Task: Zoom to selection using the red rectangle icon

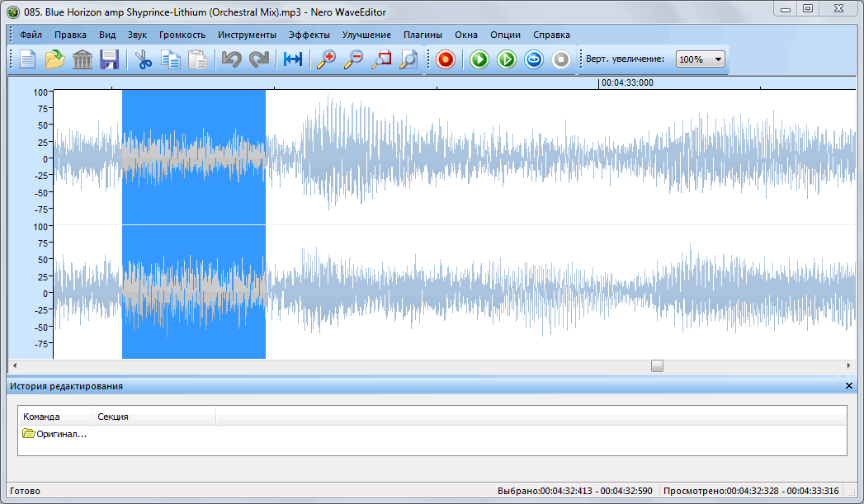Action: [380, 59]
